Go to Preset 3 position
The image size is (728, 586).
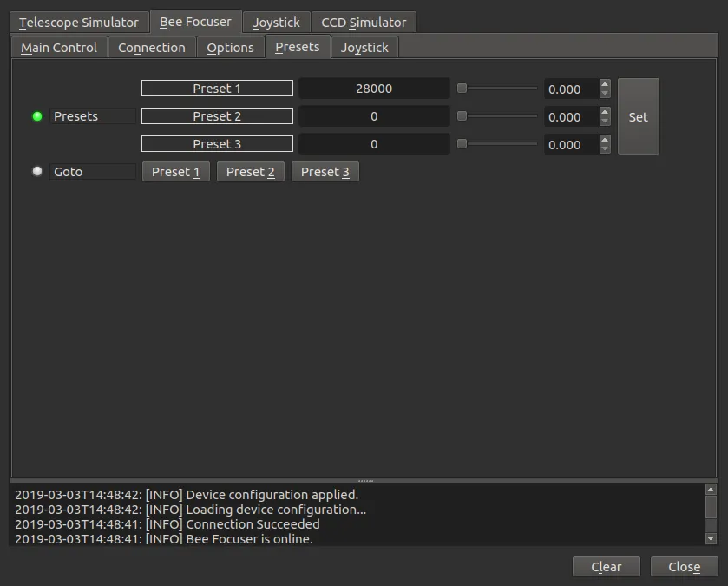coord(325,172)
